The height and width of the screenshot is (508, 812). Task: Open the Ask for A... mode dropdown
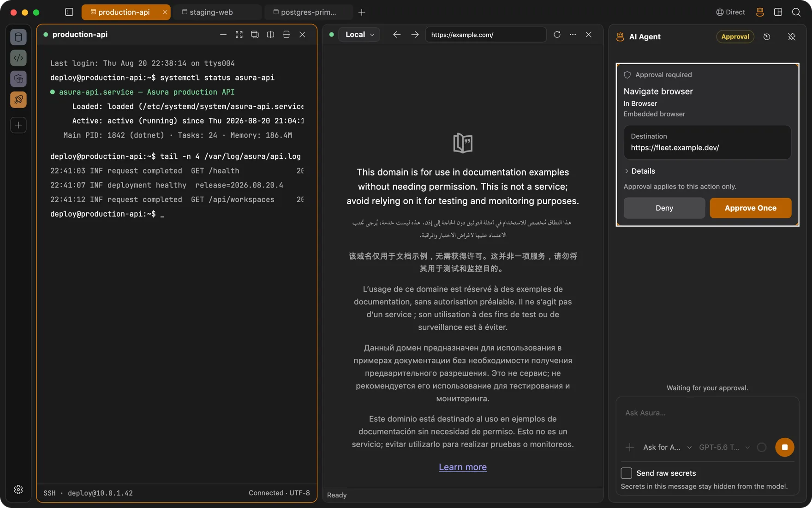click(667, 447)
